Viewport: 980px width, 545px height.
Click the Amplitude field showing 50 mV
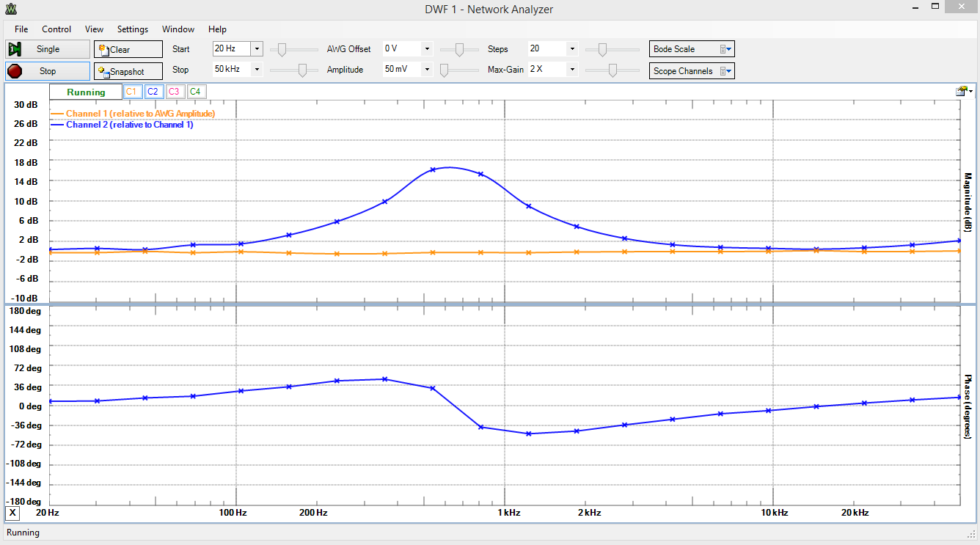[x=402, y=70]
